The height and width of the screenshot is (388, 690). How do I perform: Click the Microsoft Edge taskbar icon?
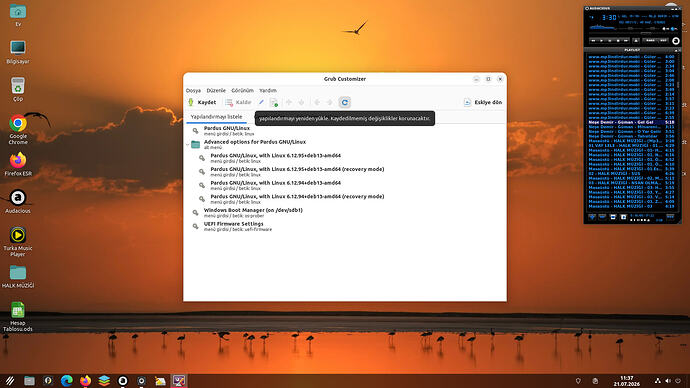tap(66, 381)
